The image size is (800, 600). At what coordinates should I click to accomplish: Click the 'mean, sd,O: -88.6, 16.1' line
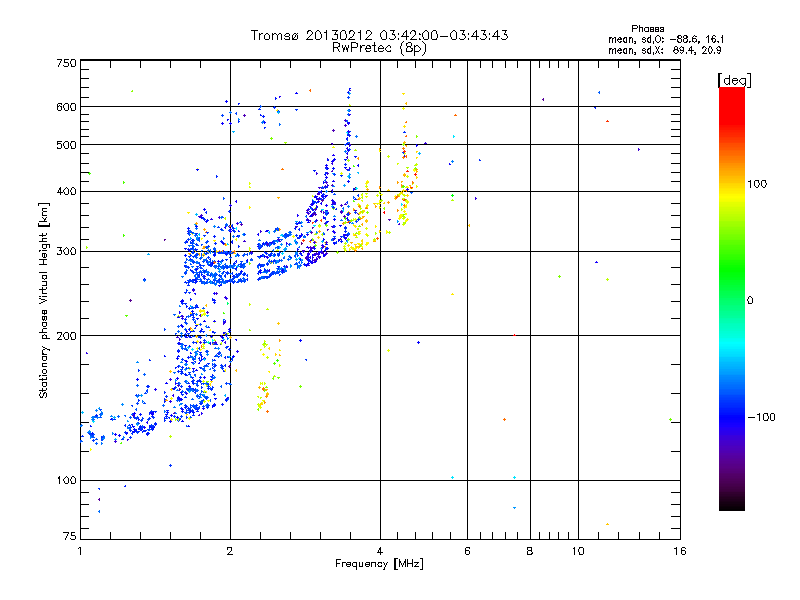666,39
